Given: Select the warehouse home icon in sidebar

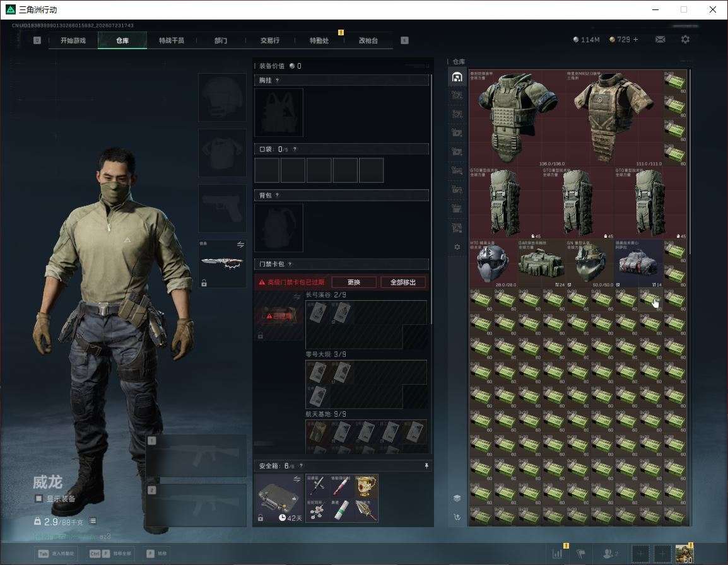Looking at the screenshot, I should tap(457, 77).
